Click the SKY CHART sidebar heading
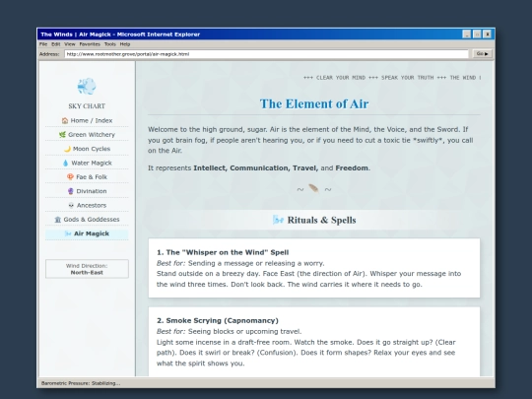This screenshot has width=532, height=399. pos(87,106)
